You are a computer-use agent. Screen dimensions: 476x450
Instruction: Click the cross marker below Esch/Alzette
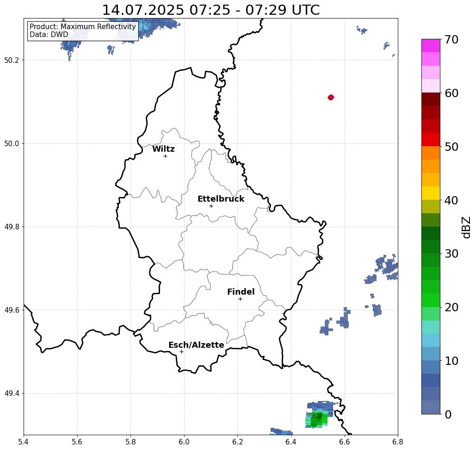(181, 351)
